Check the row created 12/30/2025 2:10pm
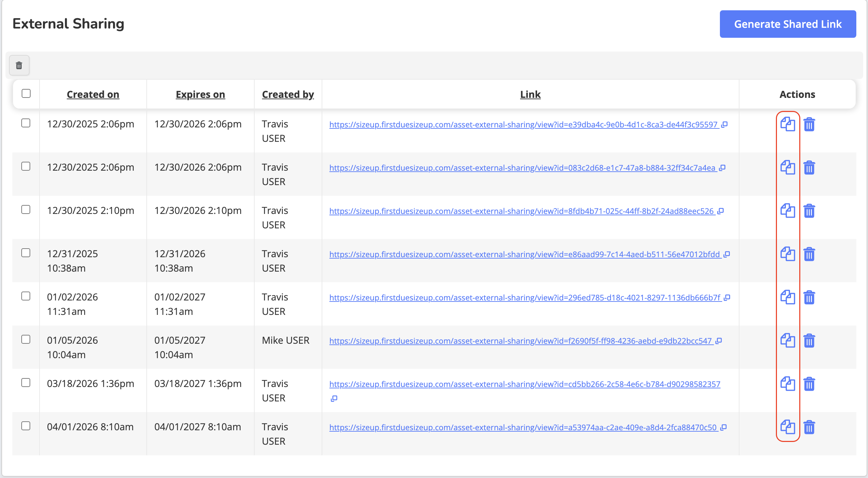The width and height of the screenshot is (868, 478). (26, 209)
